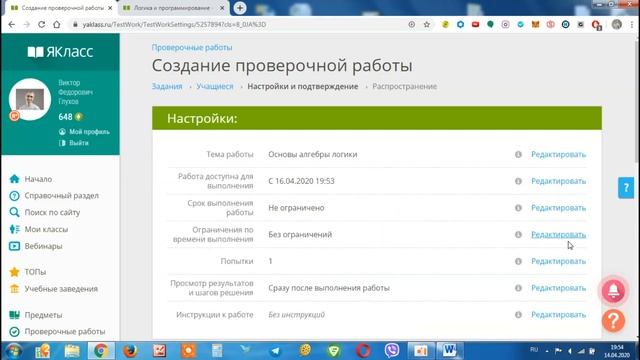Image resolution: width=640 pixels, height=360 pixels.
Task: Click the info icon for Попытки
Action: 518,261
